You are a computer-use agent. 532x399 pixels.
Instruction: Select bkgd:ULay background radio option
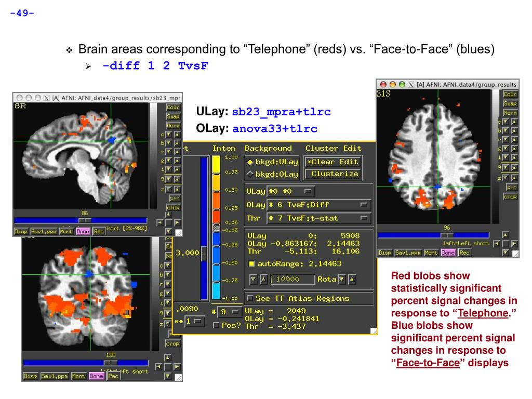(x=272, y=162)
